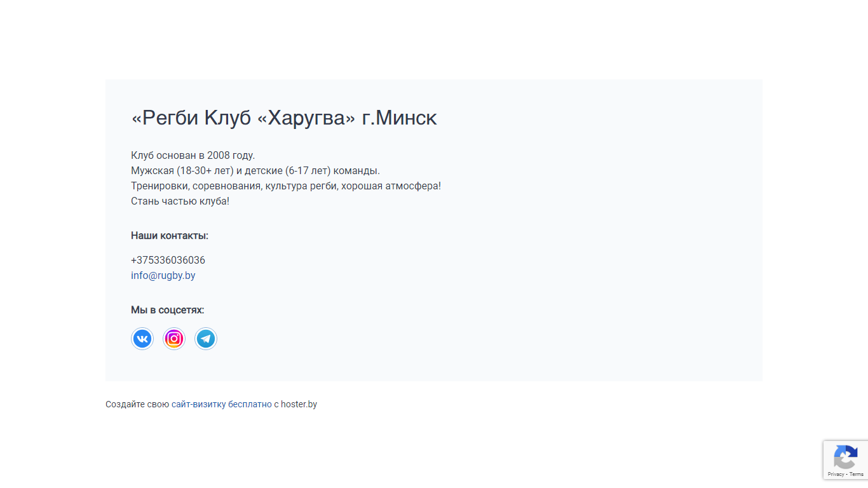Click the reCAPTCHA logo badge
This screenshot has height=488, width=868.
point(845,457)
